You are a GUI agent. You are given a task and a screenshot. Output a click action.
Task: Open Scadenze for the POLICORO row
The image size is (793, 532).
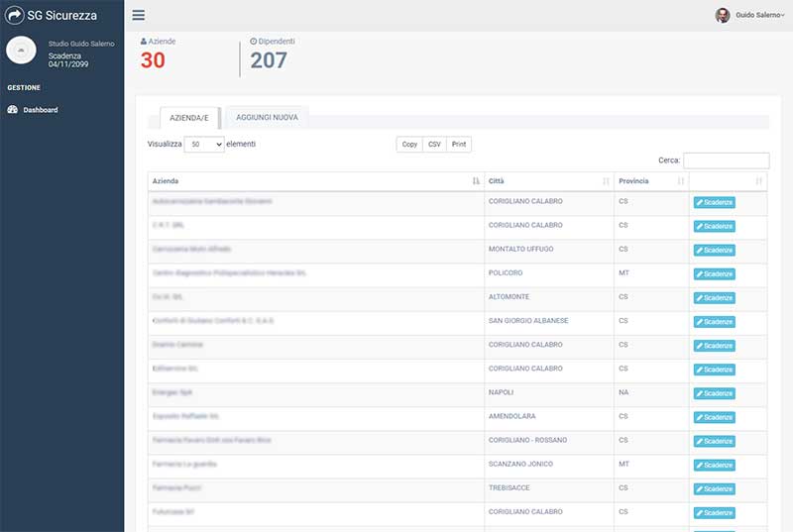(x=714, y=273)
